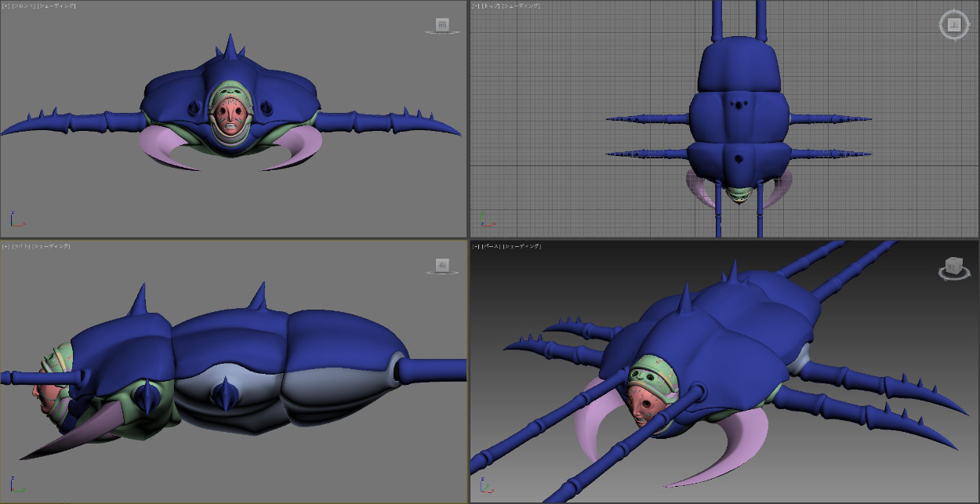Open the [ライト] view label menu
This screenshot has width=980, height=504.
(x=20, y=246)
